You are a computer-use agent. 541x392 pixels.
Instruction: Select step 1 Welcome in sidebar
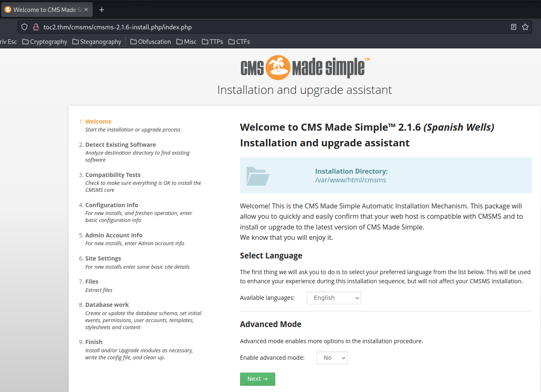click(x=98, y=122)
